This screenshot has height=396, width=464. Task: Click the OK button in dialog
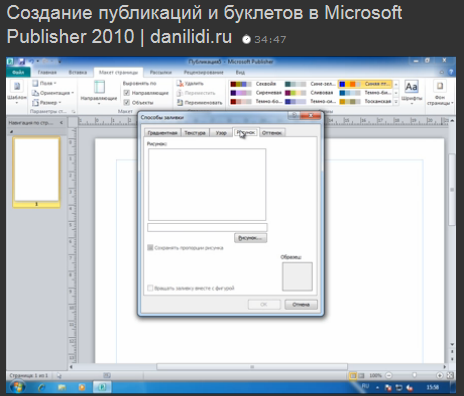(264, 304)
